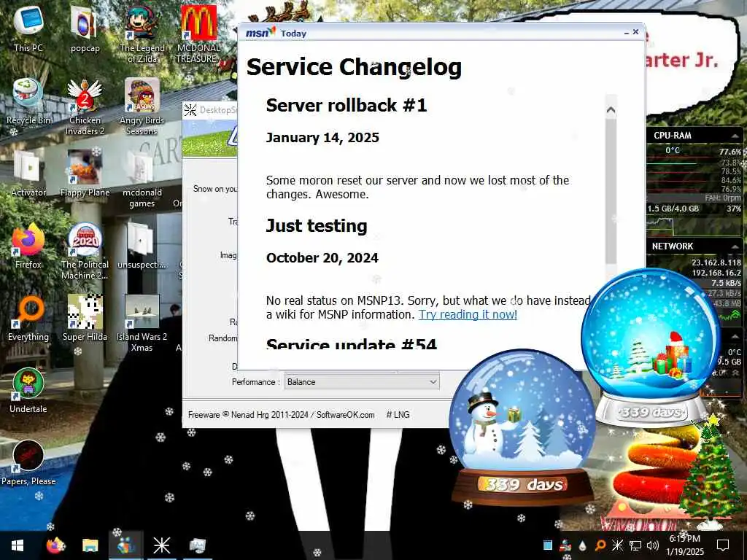Open the unsuspecti... desktop file

[142, 246]
